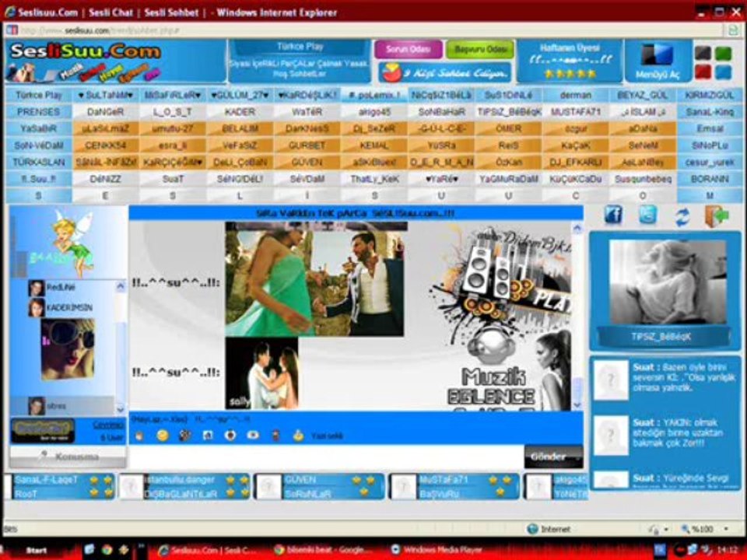
Task: Open the smiley emoticon picker
Action: coord(163,436)
